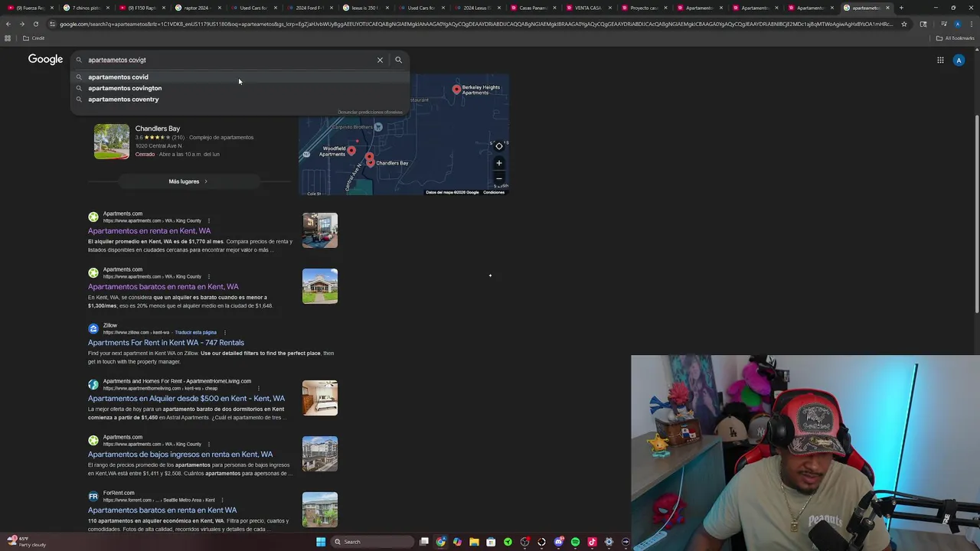Select suggestion apartamentos covington
This screenshot has width=980, height=551.
tap(240, 88)
